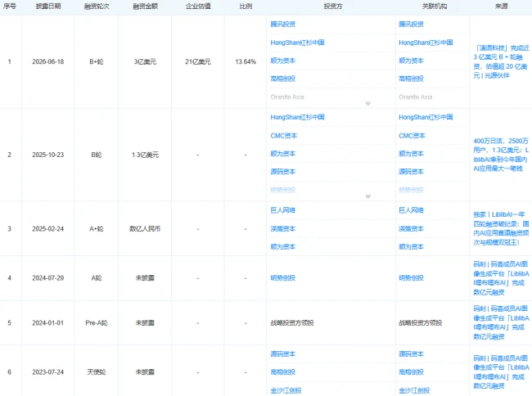The width and height of the screenshot is (532, 396).
Task: Open the 独家丨LiblibAI一年四轮融资 source article
Action: (x=501, y=228)
